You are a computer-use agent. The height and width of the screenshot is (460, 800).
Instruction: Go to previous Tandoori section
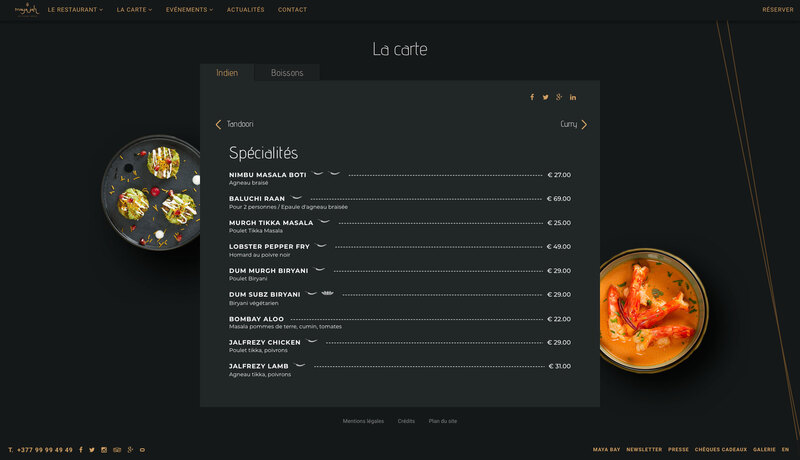point(234,124)
